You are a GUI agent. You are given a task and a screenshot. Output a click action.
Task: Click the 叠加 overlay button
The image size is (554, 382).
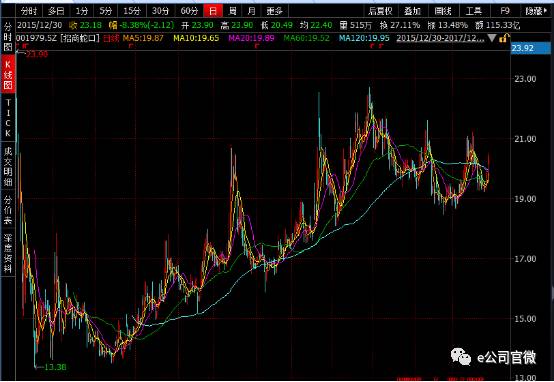(x=412, y=11)
